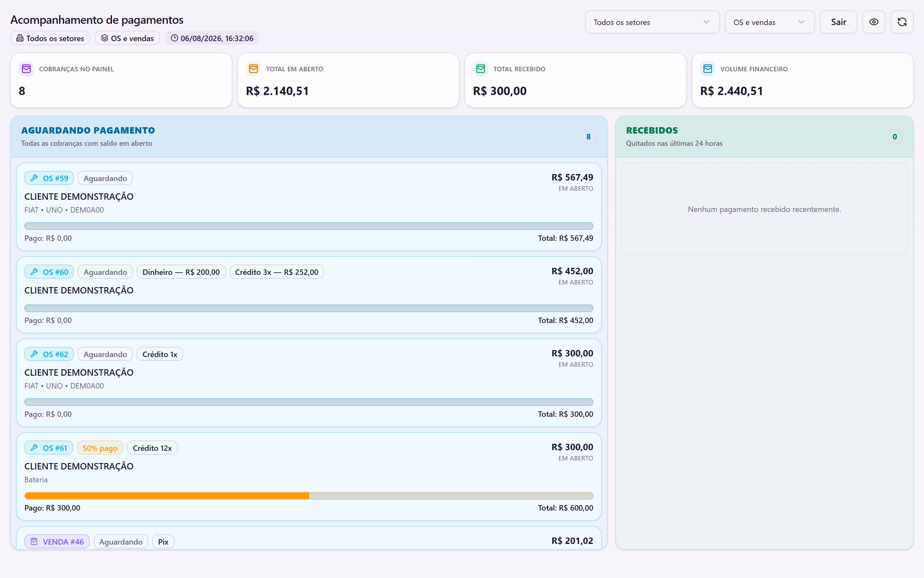Open the Todos os setores dropdown
Screen dimensions: 924x578
[652, 22]
